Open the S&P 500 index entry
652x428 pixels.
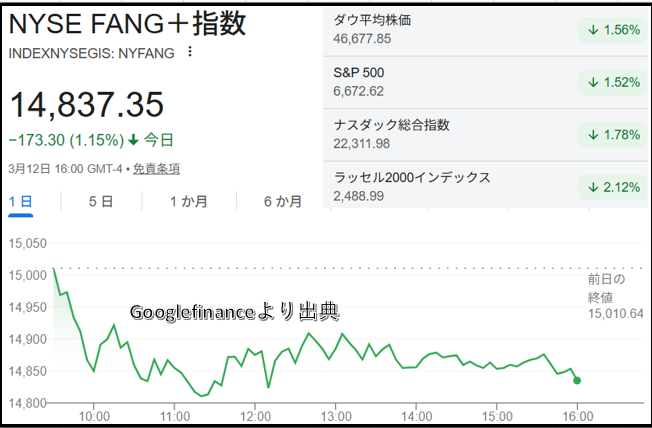tap(358, 73)
